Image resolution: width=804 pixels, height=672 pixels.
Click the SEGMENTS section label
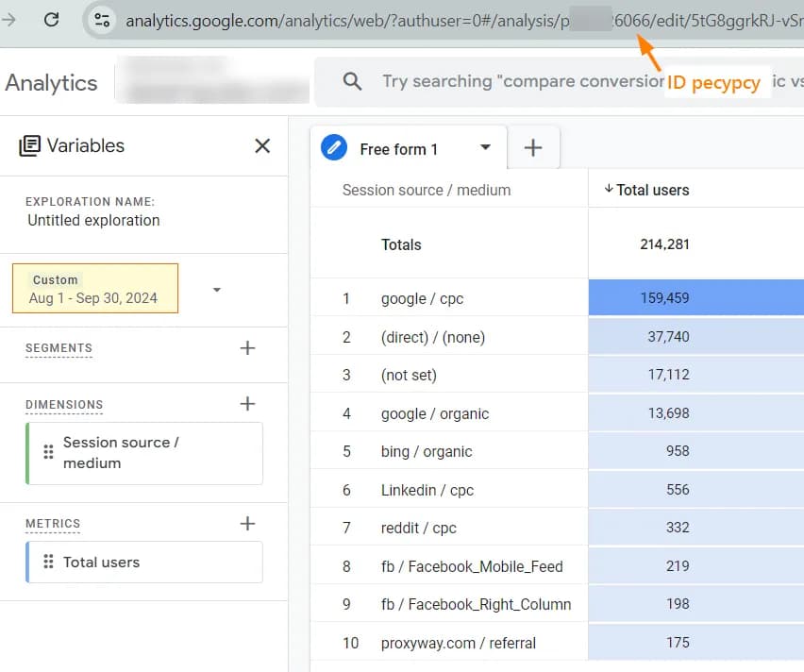[x=59, y=348]
